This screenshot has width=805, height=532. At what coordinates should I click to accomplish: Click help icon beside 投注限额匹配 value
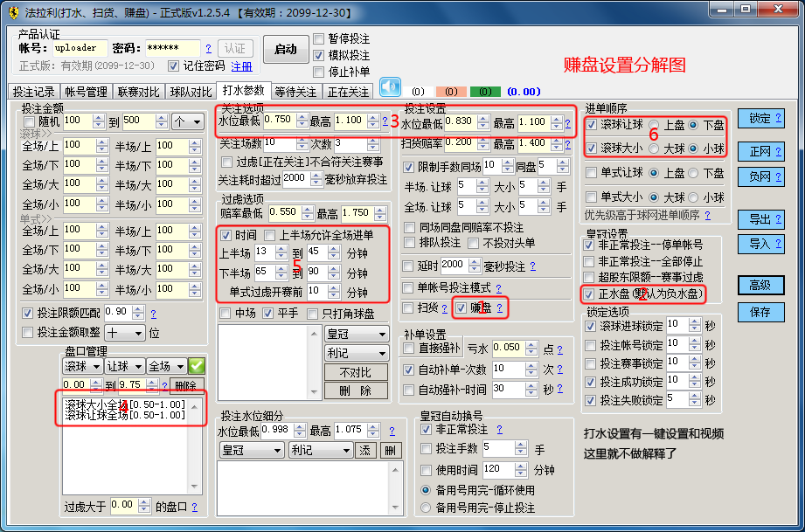coord(153,313)
